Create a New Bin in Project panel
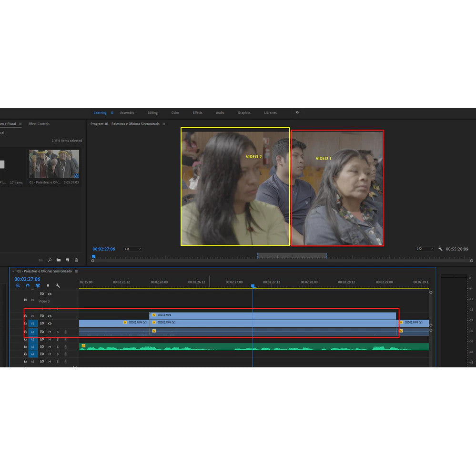This screenshot has width=476, height=476. pyautogui.click(x=59, y=260)
